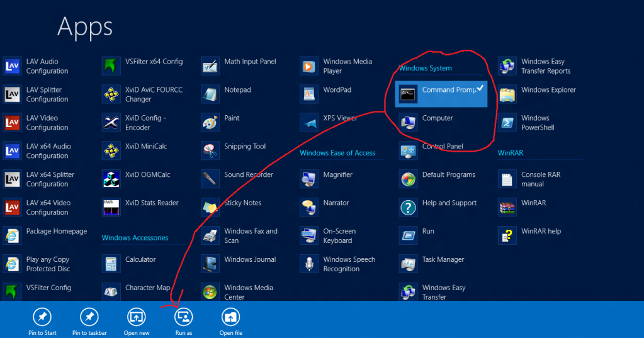644x338 pixels.
Task: Click Pin to taskbar button
Action: (x=89, y=322)
